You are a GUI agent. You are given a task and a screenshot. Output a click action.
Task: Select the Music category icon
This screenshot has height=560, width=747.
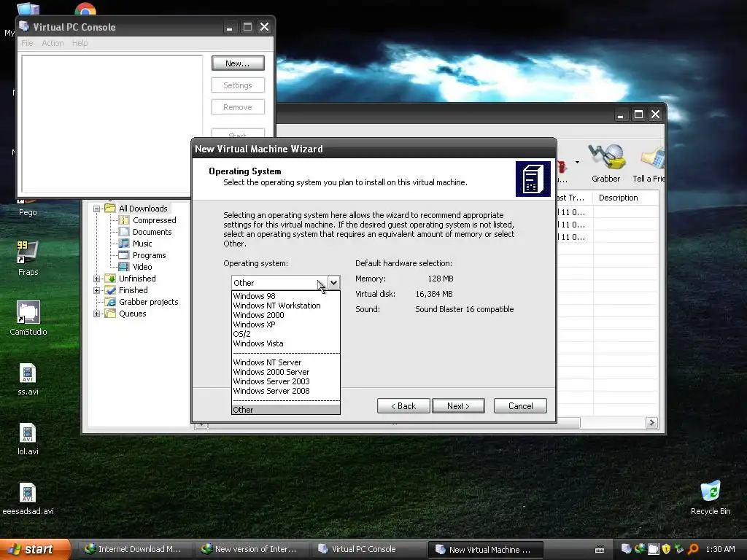[124, 244]
